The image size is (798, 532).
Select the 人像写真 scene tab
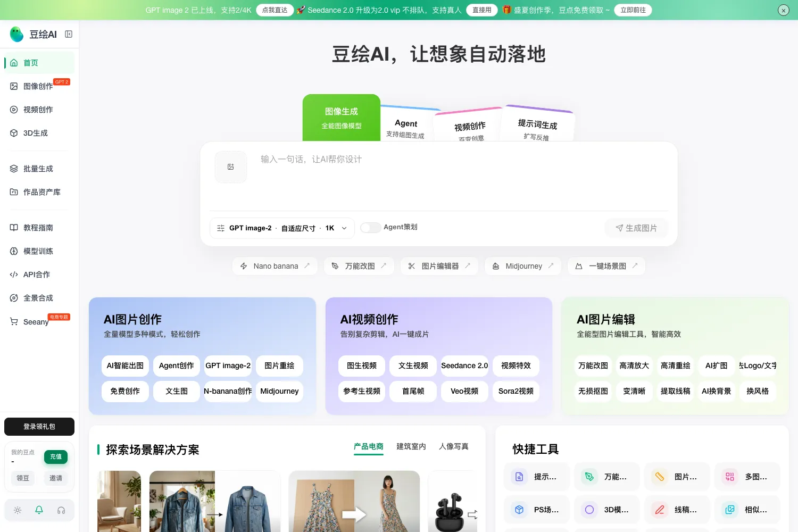pos(454,447)
